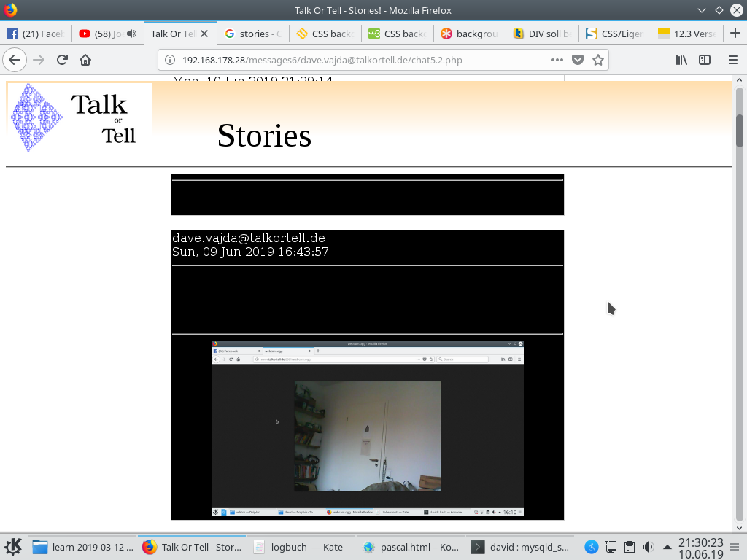Open the Firefox Library icon
Image resolution: width=747 pixels, height=560 pixels.
(x=681, y=60)
